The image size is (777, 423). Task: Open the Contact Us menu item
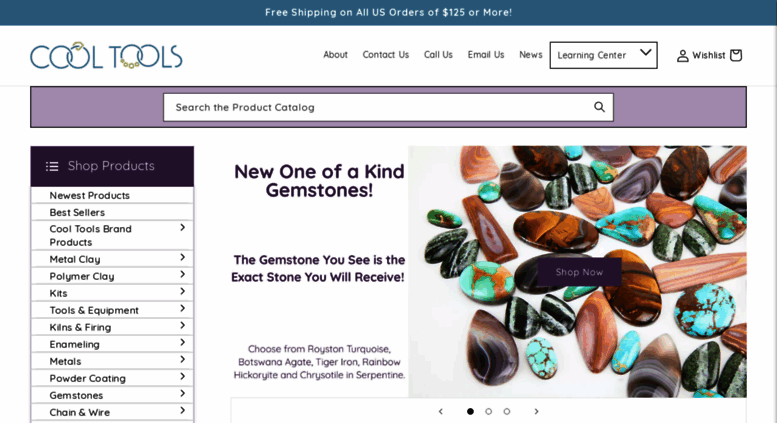[386, 54]
